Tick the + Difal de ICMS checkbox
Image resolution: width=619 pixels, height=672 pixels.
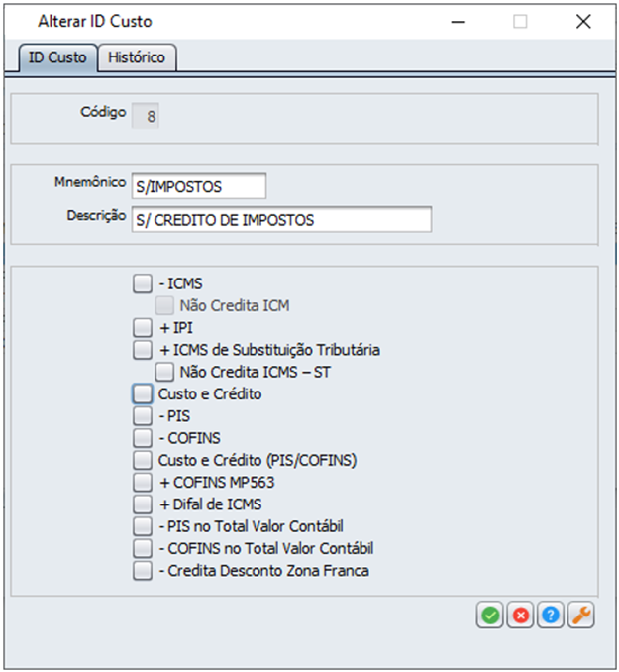click(x=143, y=504)
